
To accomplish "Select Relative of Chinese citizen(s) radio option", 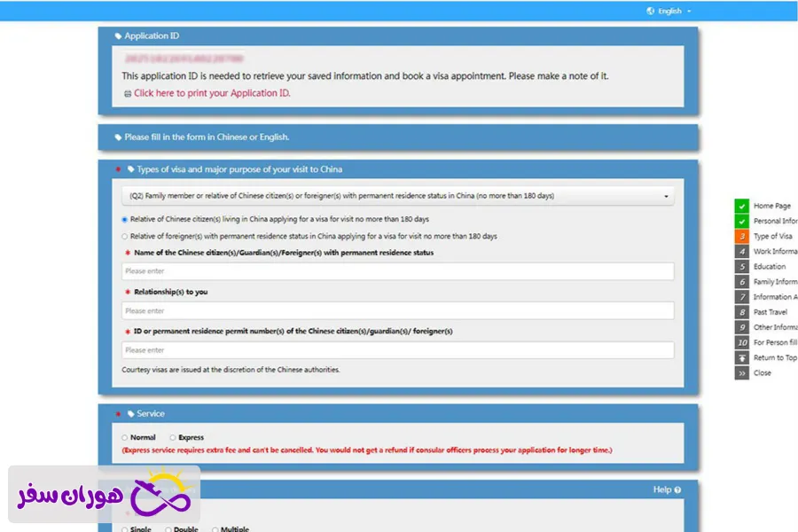I will [124, 219].
